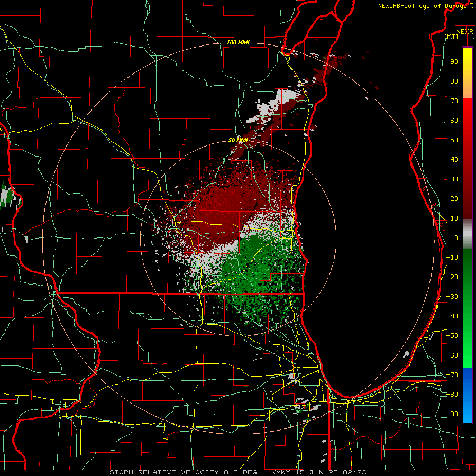This screenshot has height=476, width=476.
Task: Click the -30 knot scale label
Action: pyautogui.click(x=453, y=297)
